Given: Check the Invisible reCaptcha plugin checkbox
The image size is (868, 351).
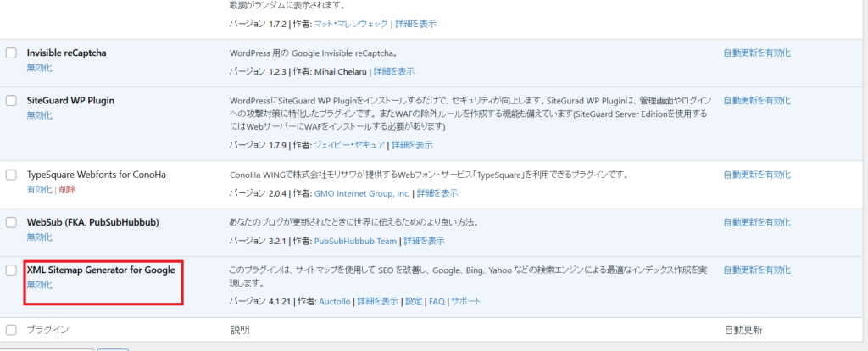Looking at the screenshot, I should point(11,53).
